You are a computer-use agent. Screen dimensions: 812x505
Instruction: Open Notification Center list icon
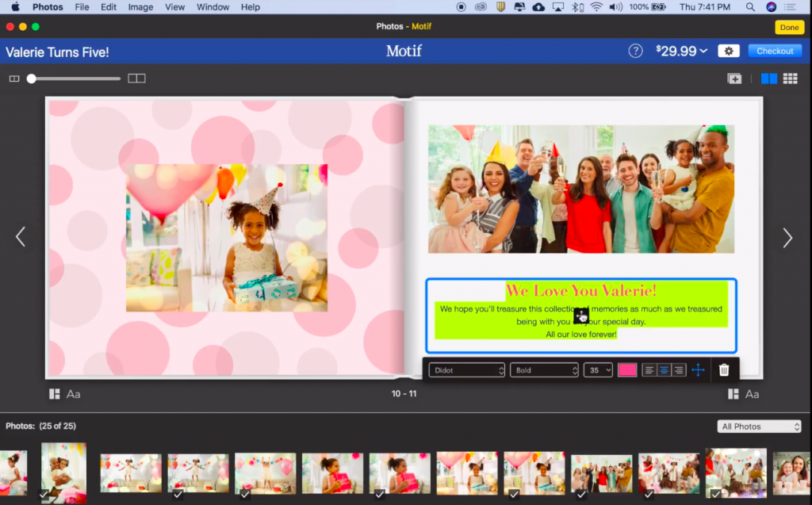790,7
